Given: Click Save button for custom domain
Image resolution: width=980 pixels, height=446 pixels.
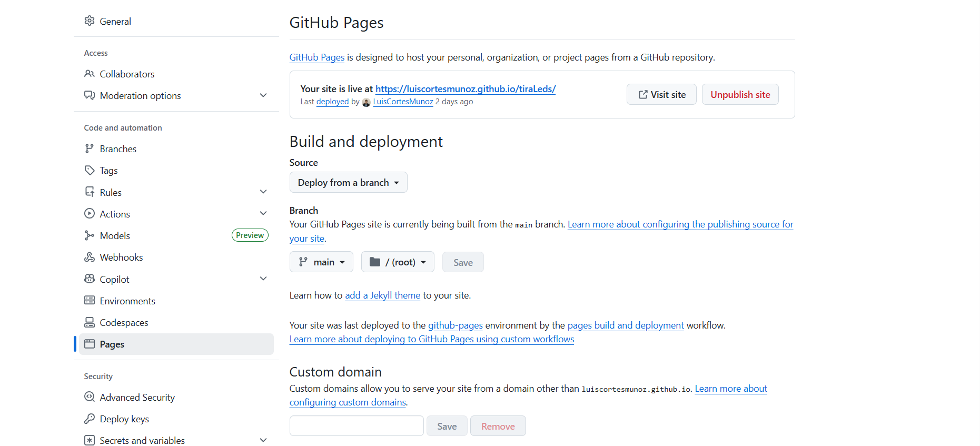Looking at the screenshot, I should pos(447,425).
